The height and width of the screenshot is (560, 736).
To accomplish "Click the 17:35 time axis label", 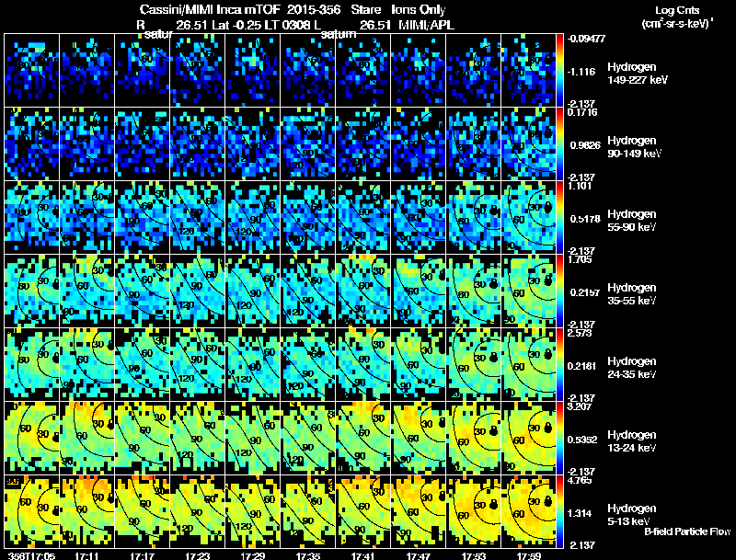I will 308,555.
